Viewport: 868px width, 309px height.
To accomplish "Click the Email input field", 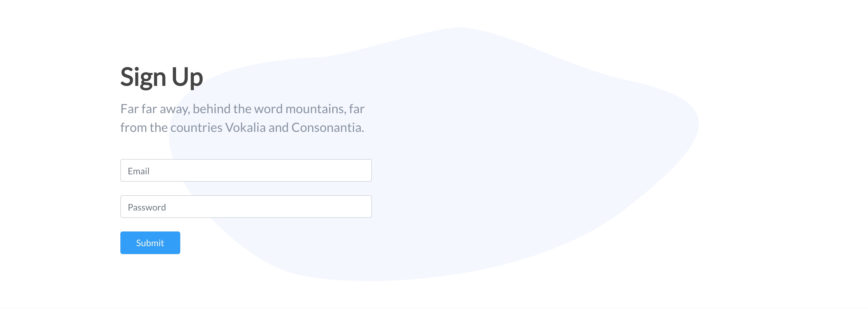I will tap(246, 170).
